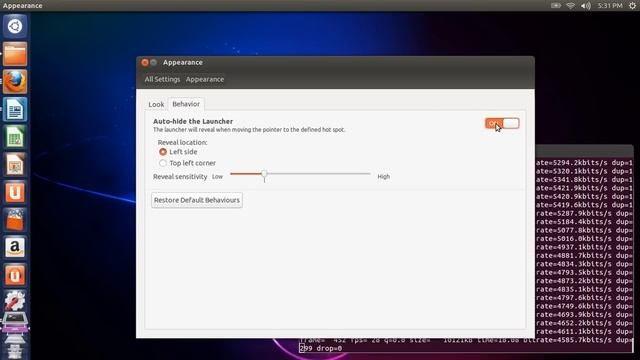Select the Behavior tab
640x360 pixels.
tap(186, 104)
